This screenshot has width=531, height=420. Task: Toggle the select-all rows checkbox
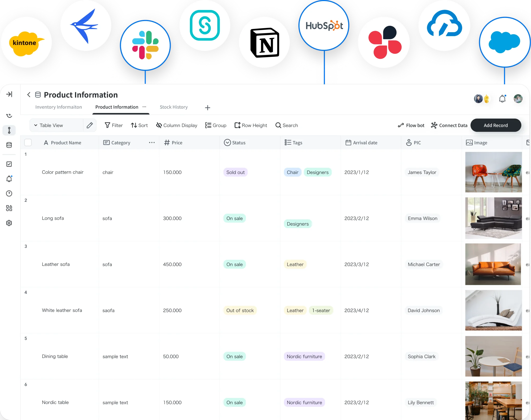point(28,143)
